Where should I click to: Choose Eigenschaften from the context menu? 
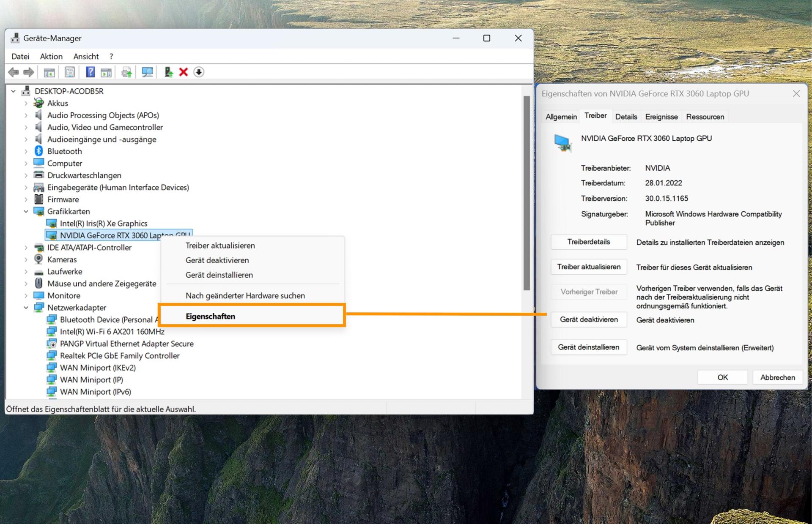[x=210, y=316]
